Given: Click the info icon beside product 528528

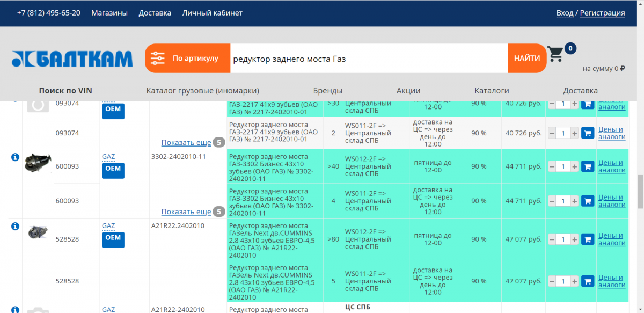Looking at the screenshot, I should [x=15, y=226].
